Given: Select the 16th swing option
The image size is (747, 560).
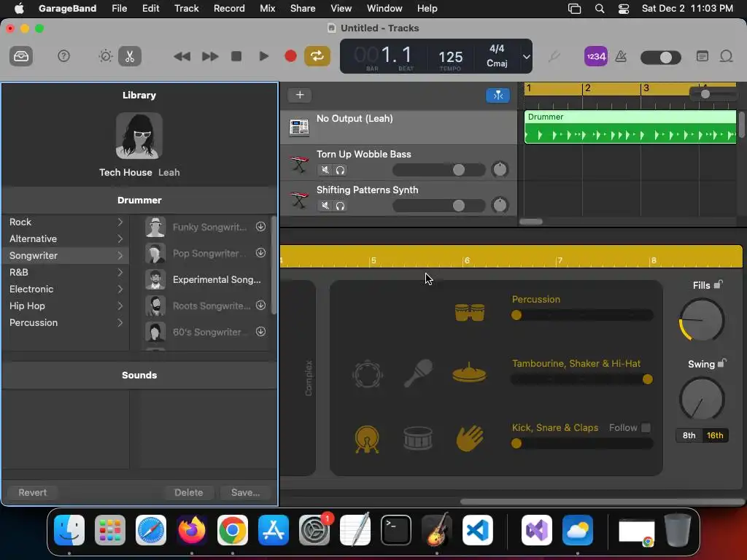Looking at the screenshot, I should pos(715,435).
